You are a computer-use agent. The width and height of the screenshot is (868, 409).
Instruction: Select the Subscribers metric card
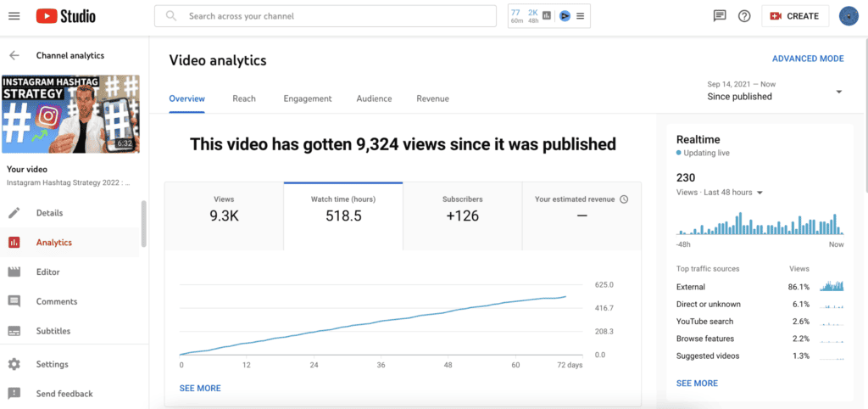[463, 216]
